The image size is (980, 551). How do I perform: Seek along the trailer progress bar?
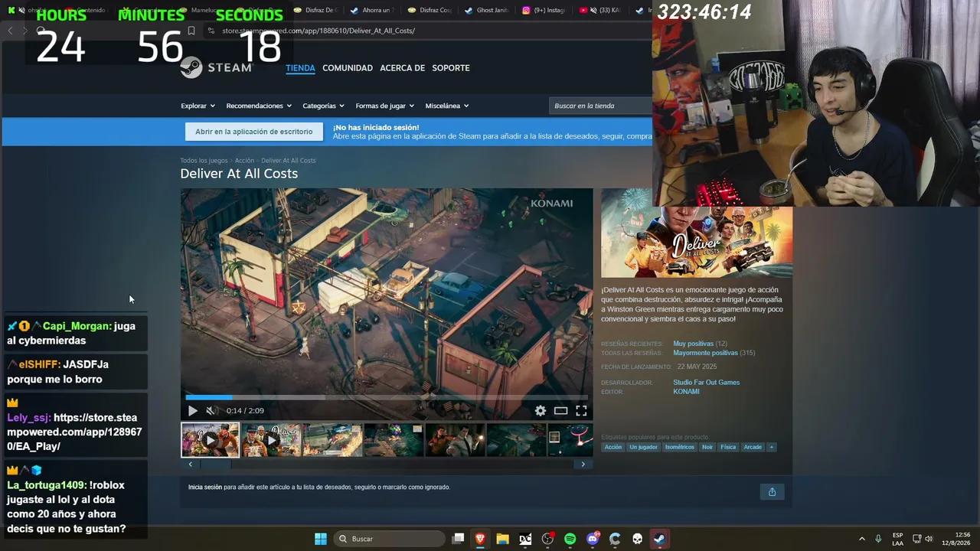pos(387,397)
